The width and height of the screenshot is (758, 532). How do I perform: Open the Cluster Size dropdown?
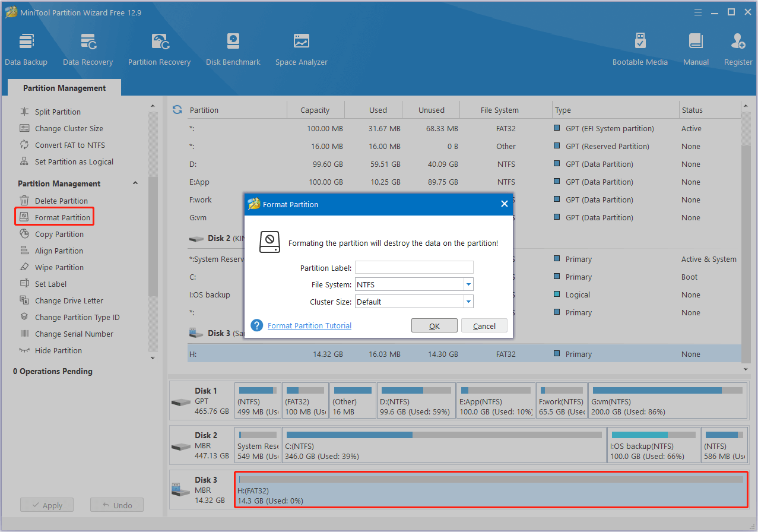click(x=468, y=302)
